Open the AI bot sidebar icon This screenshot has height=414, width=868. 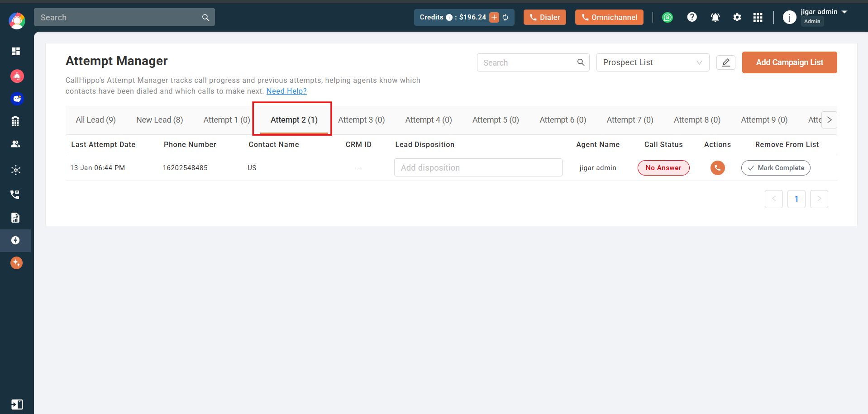click(x=17, y=76)
